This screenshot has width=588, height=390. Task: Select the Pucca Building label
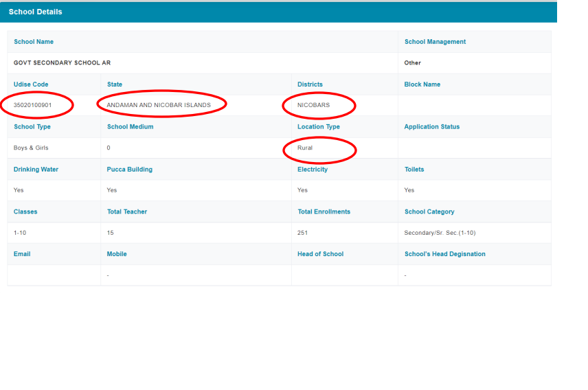[129, 170]
